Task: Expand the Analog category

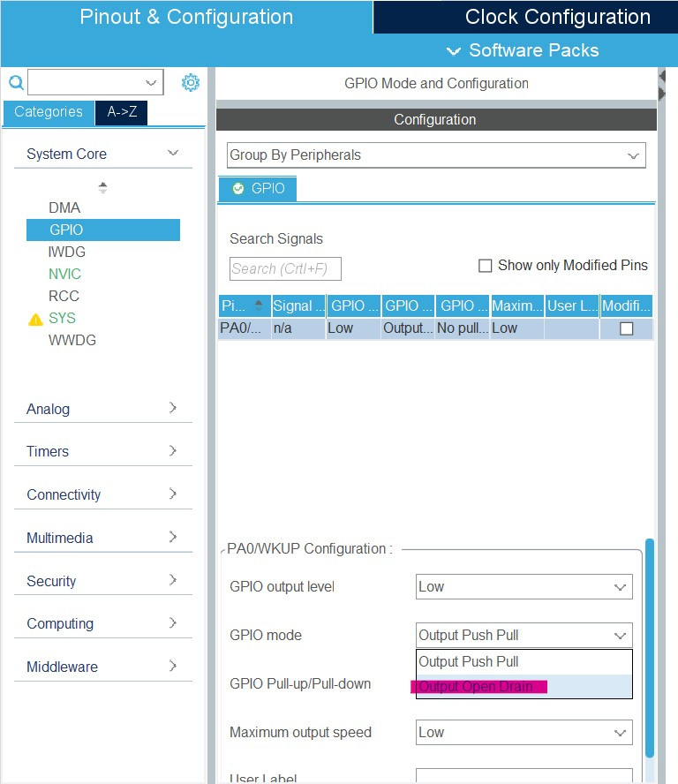Action: point(103,409)
